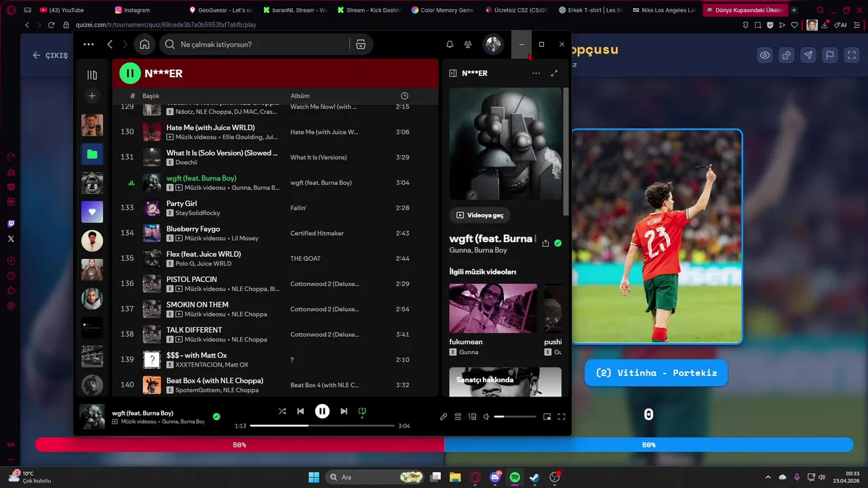Share current track from side panel
The image size is (868, 488).
[x=545, y=243]
